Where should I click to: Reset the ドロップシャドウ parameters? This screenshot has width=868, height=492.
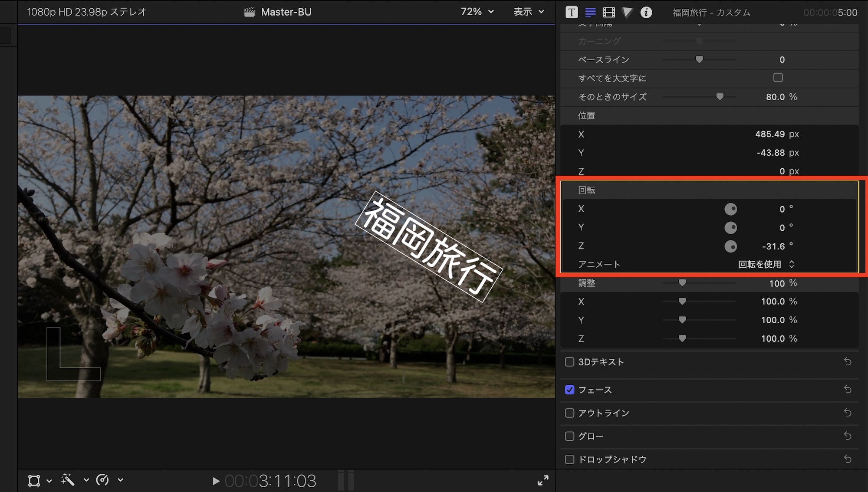[x=848, y=459]
